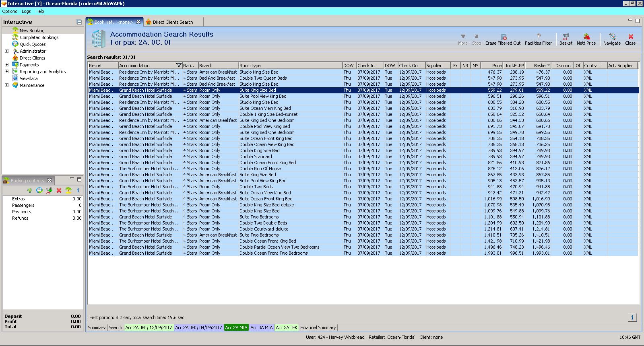Screen dimensions: 644x346
Task: Click the Nett Price toolbar icon
Action: click(x=586, y=37)
